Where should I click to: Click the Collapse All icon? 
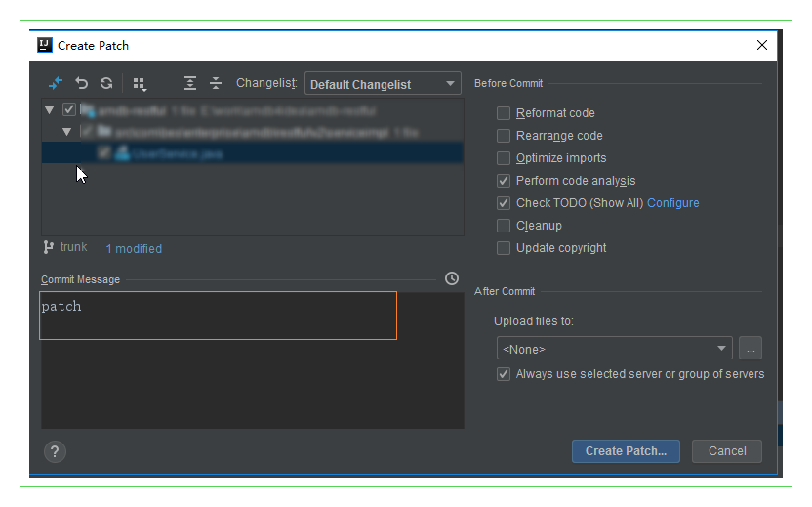coord(216,83)
